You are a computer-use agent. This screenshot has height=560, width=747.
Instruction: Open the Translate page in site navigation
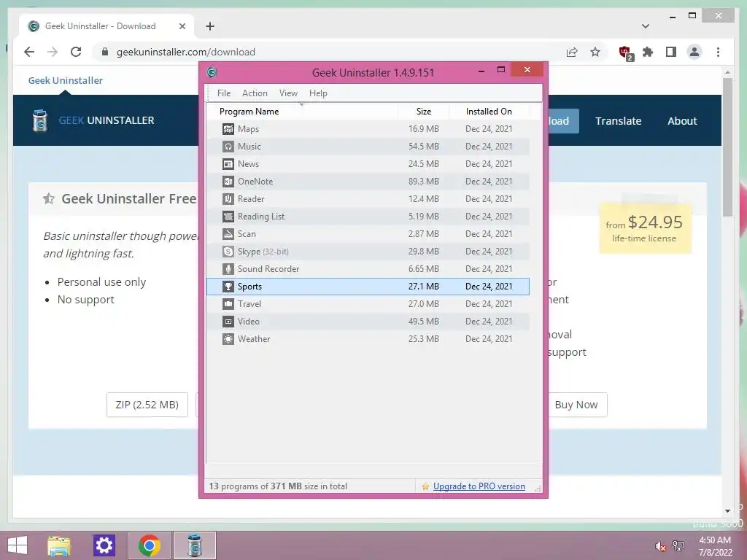point(618,121)
